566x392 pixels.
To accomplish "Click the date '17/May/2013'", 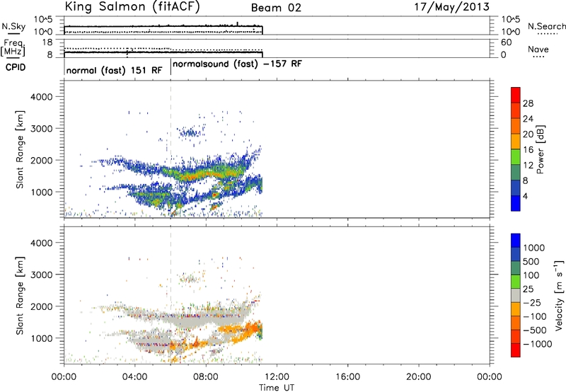I will (x=451, y=7).
